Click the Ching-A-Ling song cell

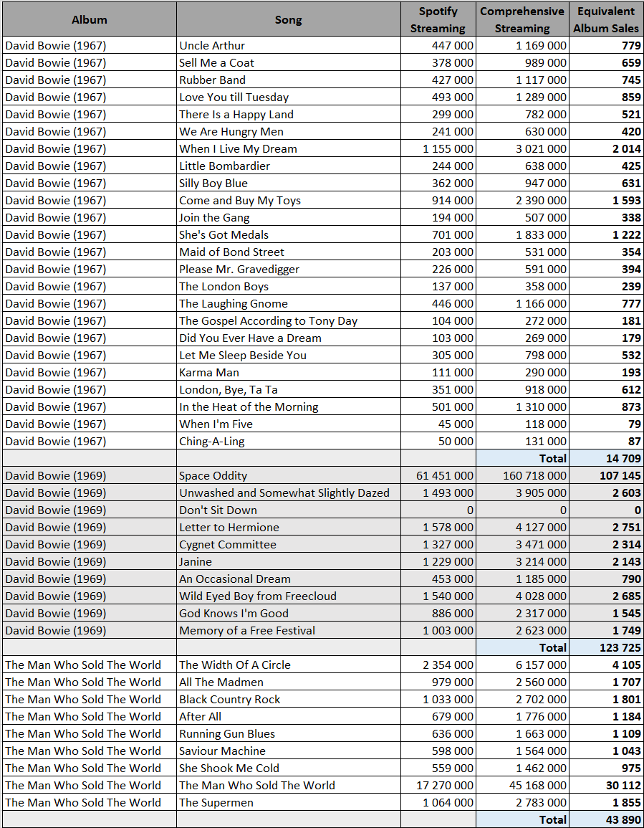tap(288, 442)
